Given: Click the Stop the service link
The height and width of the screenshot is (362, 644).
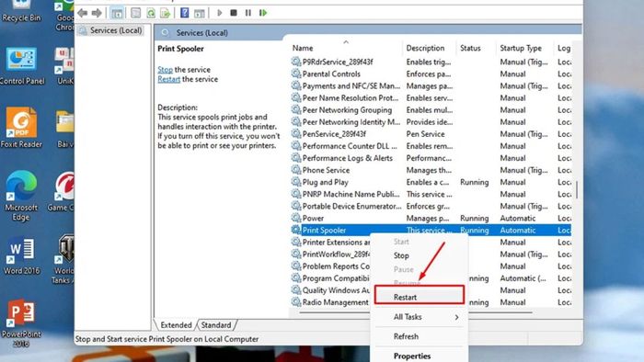Looking at the screenshot, I should click(165, 70).
